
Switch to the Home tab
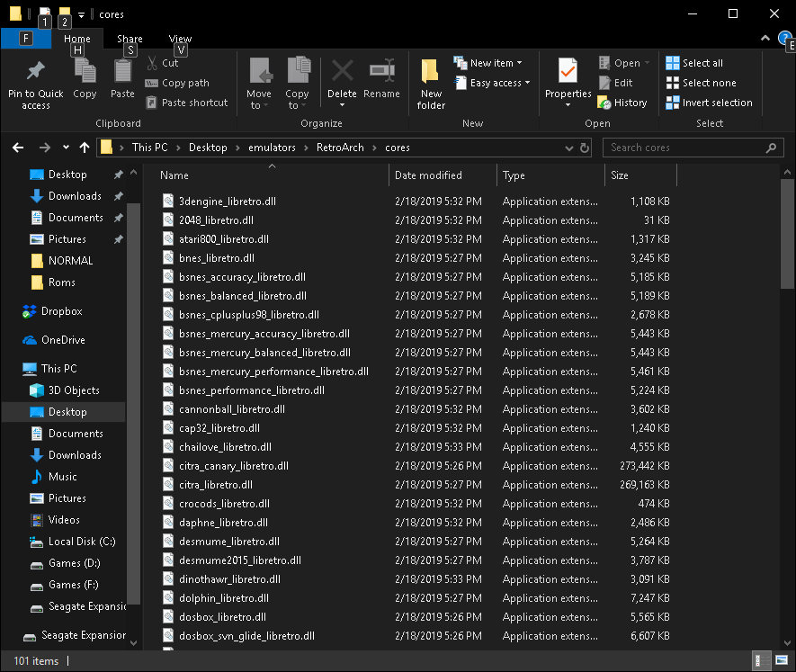coord(77,39)
